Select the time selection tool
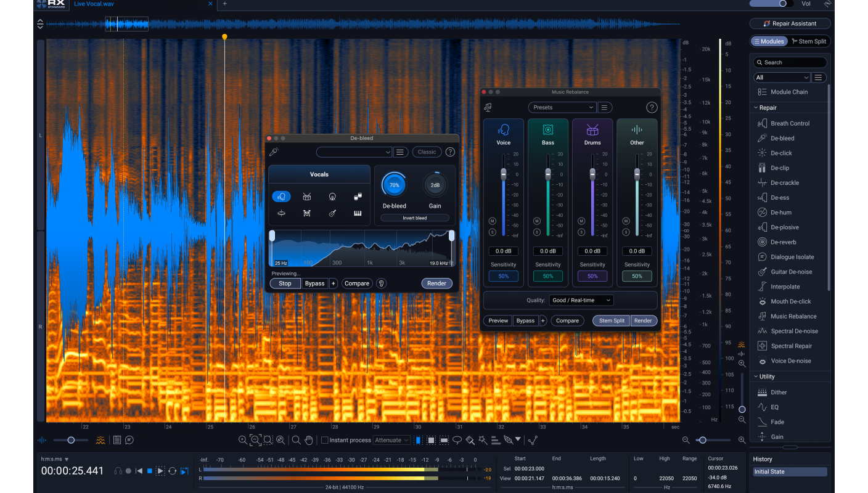 pos(419,440)
